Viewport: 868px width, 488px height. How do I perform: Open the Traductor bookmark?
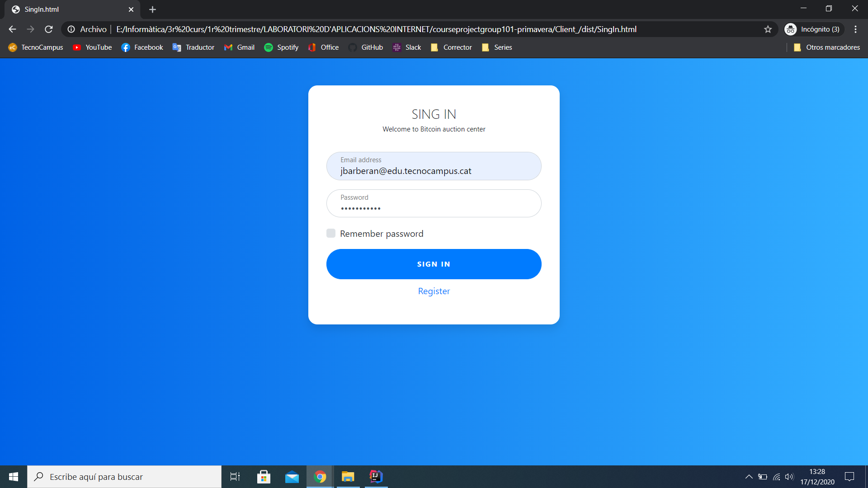click(193, 47)
